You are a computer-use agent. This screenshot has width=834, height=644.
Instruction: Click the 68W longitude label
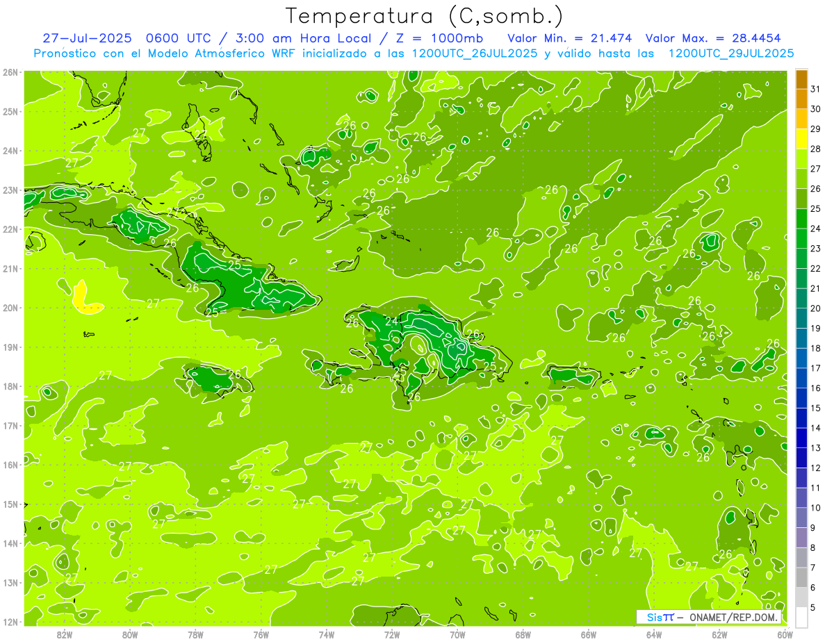pyautogui.click(x=523, y=634)
